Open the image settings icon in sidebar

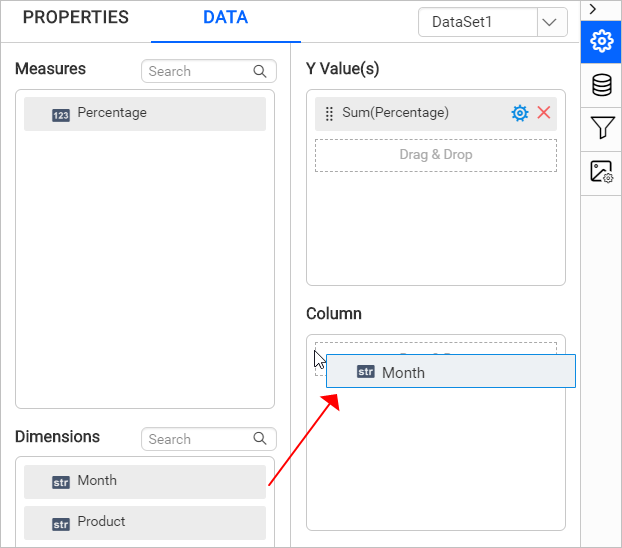pos(601,171)
